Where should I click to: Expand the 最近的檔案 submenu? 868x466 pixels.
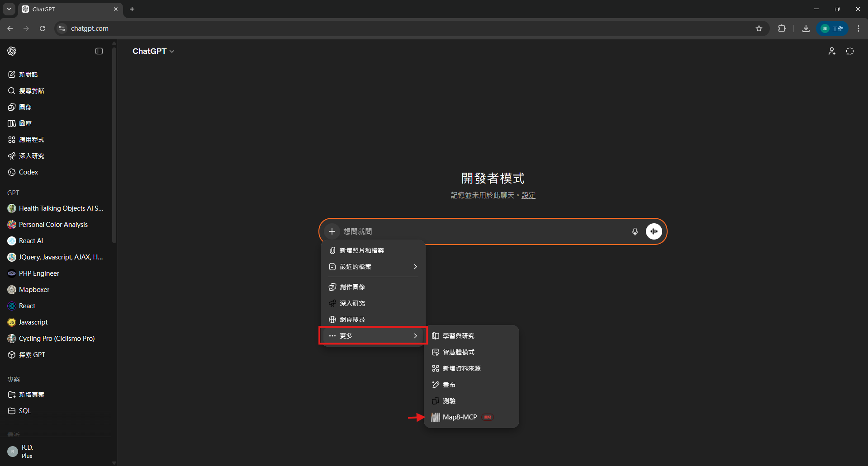pyautogui.click(x=373, y=267)
